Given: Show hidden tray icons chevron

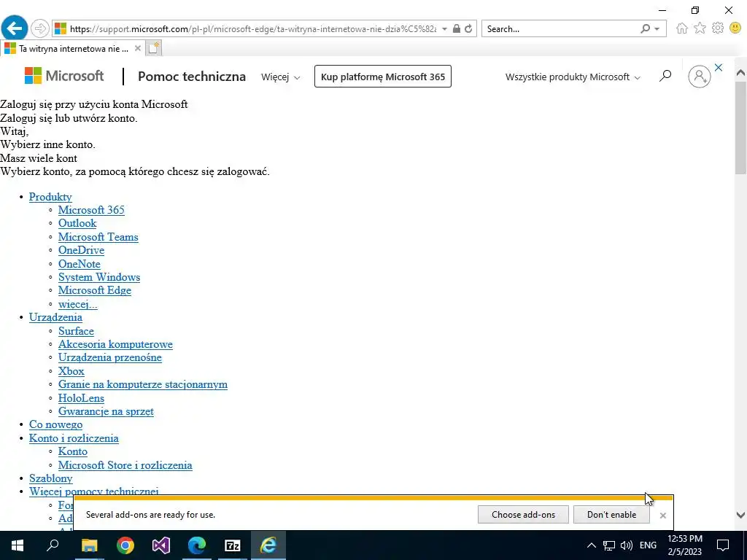Looking at the screenshot, I should coord(591,545).
